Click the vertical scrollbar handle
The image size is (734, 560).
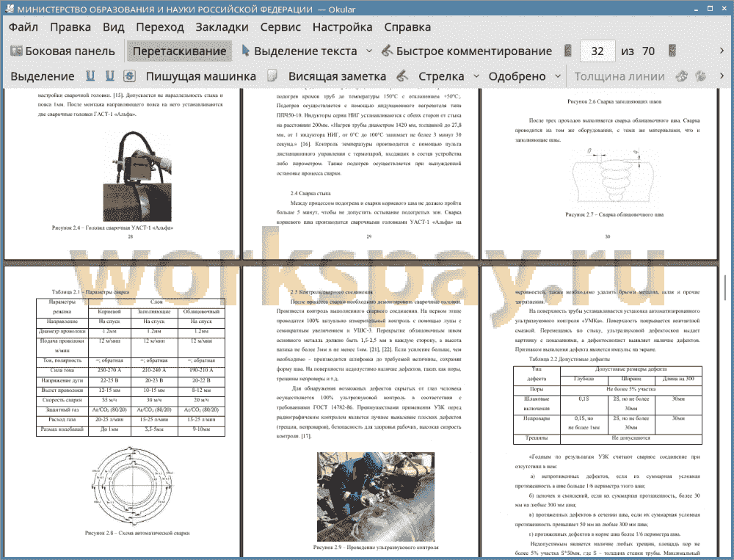[725, 288]
